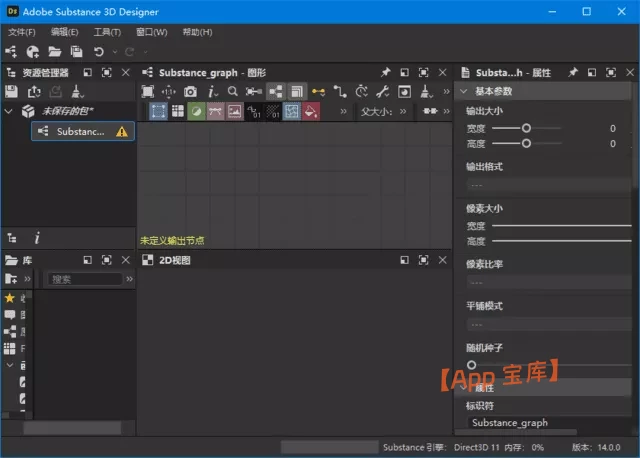Collapse the 基本参数 section in properties

click(463, 91)
